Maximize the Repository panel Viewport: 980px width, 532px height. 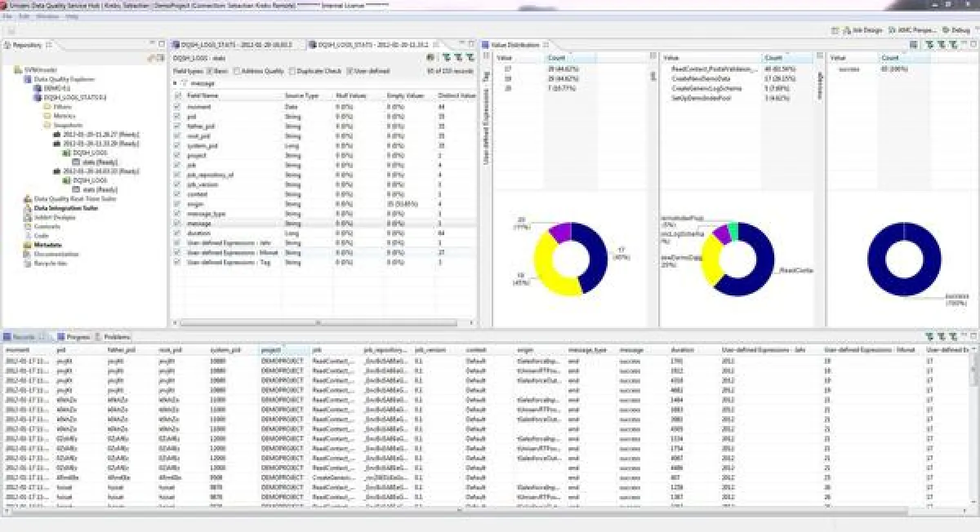tap(161, 44)
